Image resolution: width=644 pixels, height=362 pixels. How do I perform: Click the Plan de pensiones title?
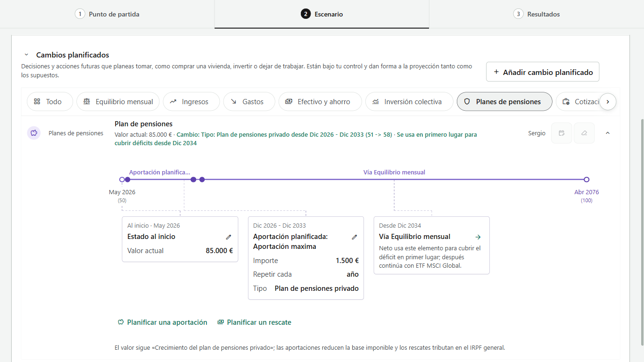[x=143, y=124]
